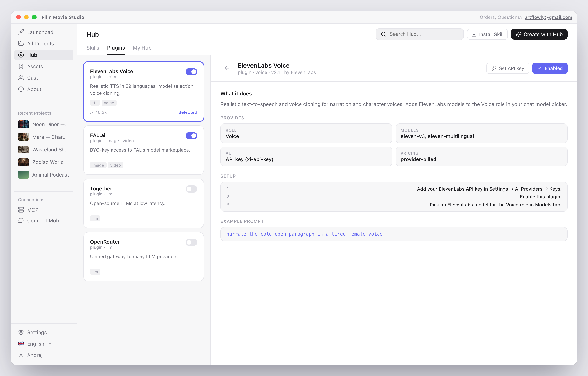The height and width of the screenshot is (376, 588).
Task: Click the magnifier icon in Search Hub
Action: pos(384,34)
